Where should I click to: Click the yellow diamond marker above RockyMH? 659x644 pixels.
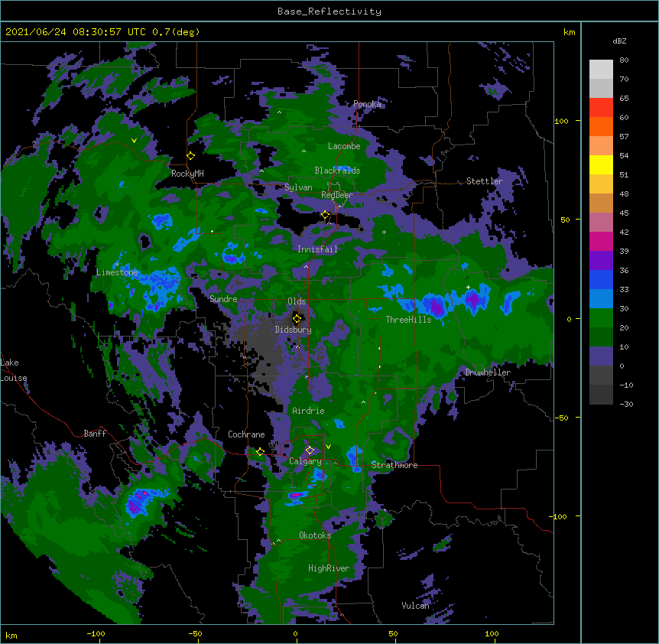191,156
